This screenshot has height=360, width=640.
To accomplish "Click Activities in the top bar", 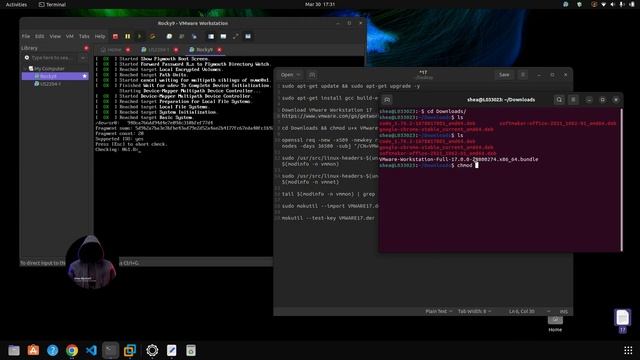I will coord(16,4).
